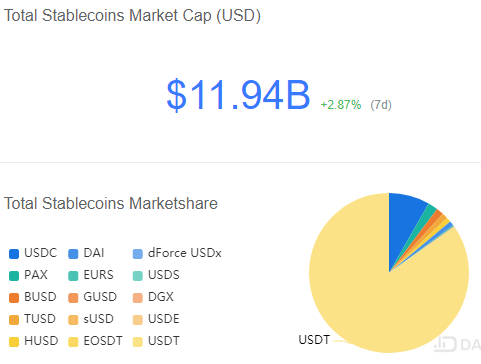Toggle the USDC legend entry

(33, 253)
